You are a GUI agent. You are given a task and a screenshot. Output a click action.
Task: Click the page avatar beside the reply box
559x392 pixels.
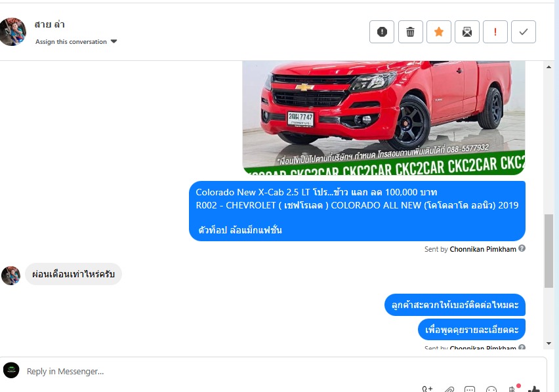[x=11, y=370]
